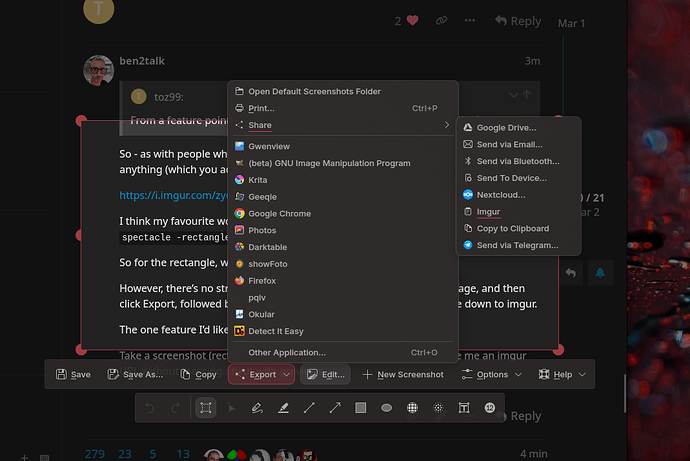Screen dimensions: 690x461
Task: Click Reply on the Mar 1 post
Action: coord(518,21)
